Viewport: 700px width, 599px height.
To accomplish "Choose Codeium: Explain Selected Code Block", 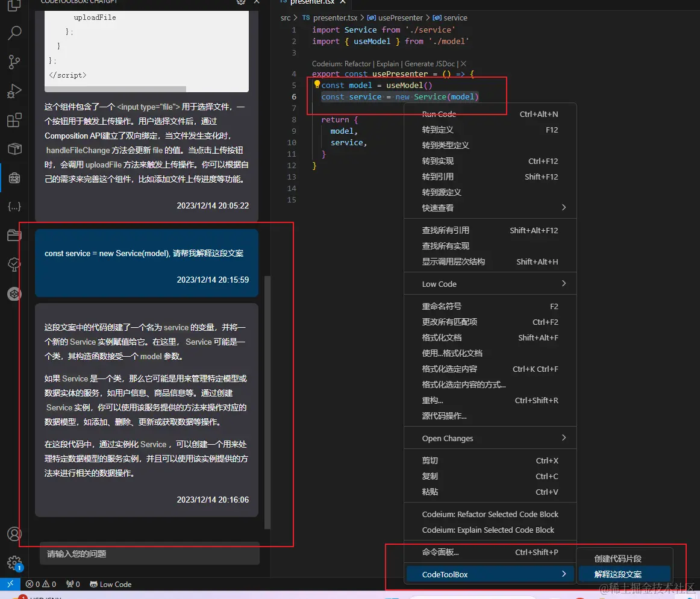I will 490,530.
